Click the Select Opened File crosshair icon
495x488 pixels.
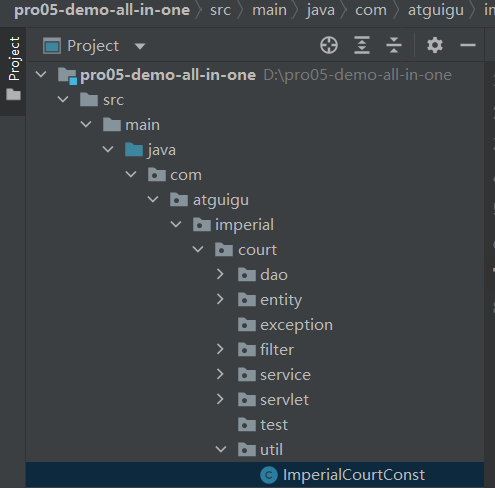pos(329,45)
